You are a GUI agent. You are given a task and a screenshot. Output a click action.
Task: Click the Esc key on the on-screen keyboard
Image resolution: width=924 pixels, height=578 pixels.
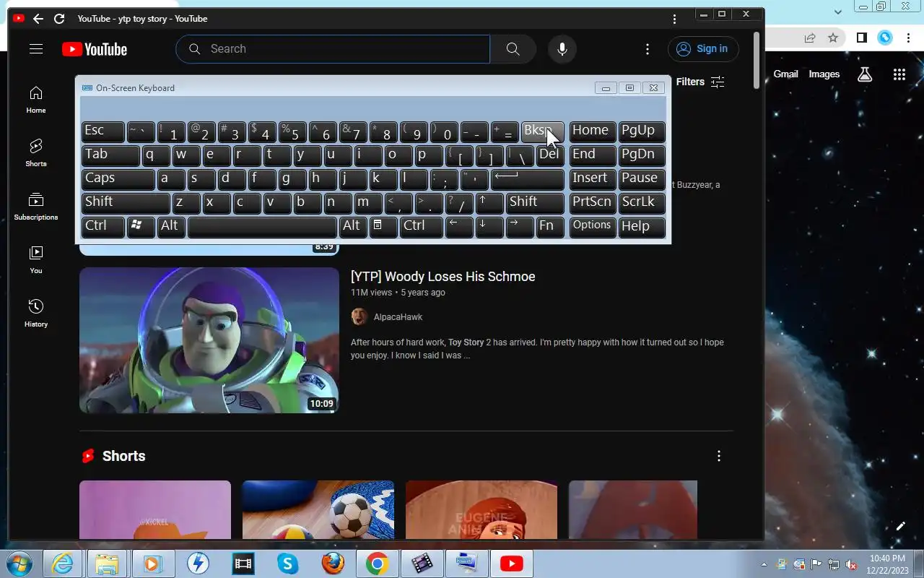(x=103, y=131)
